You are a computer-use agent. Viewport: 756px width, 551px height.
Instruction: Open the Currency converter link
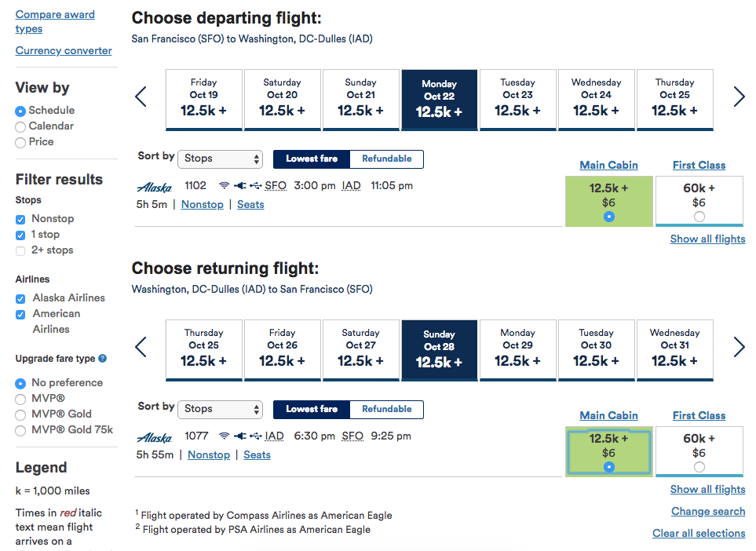point(64,51)
